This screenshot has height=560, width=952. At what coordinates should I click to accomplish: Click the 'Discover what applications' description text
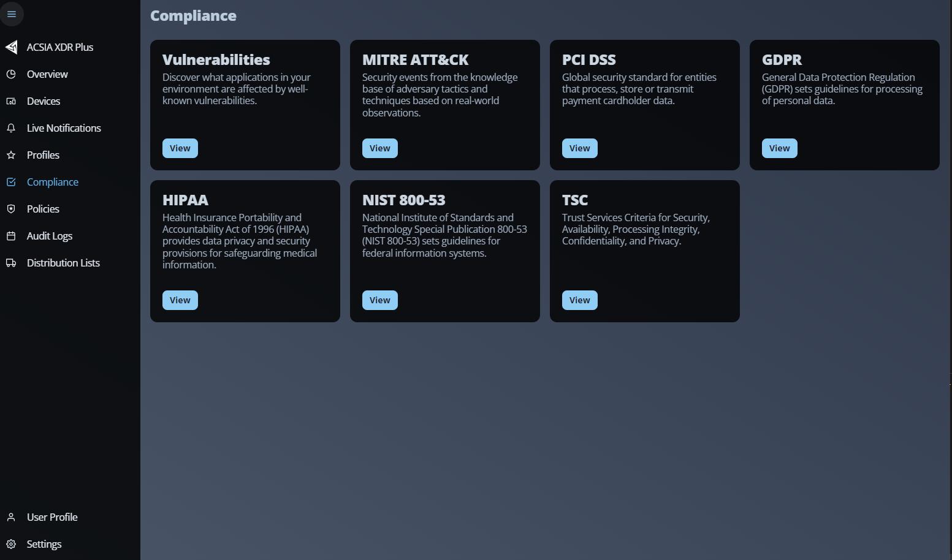pos(237,89)
